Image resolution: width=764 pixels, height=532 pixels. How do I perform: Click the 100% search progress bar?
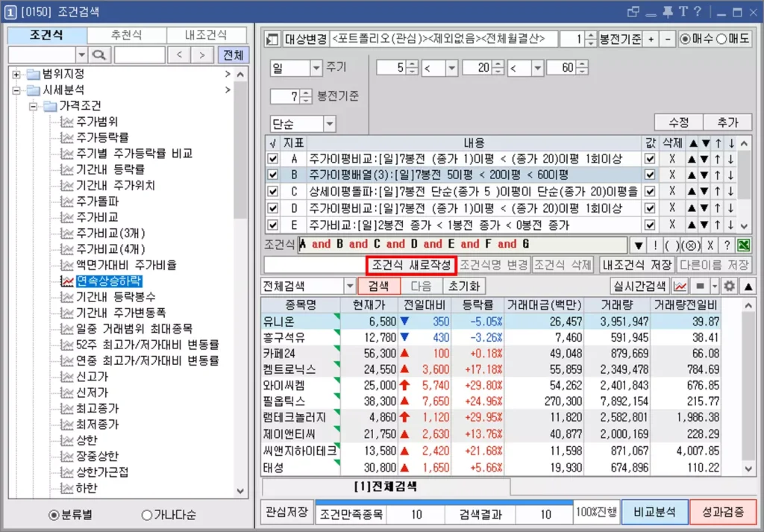[445, 502]
